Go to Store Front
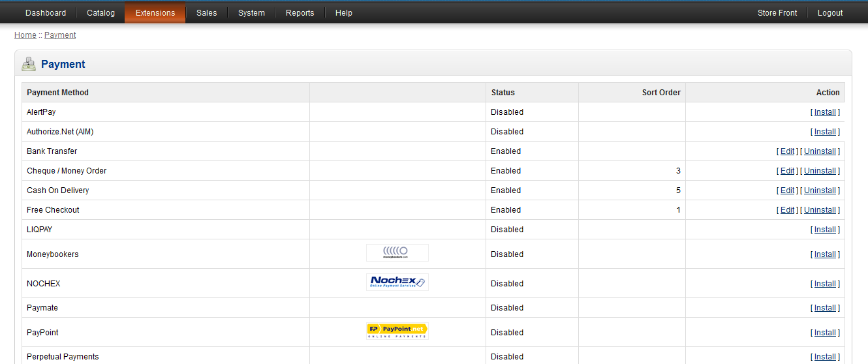 [777, 13]
